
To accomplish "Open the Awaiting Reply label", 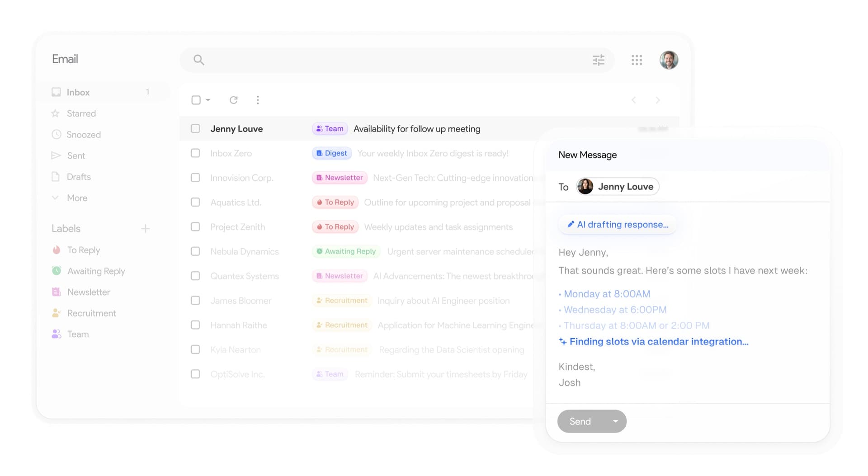I will 89,271.
